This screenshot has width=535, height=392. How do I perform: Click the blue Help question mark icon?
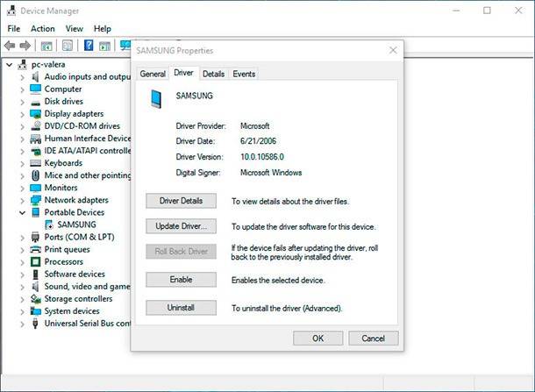89,46
